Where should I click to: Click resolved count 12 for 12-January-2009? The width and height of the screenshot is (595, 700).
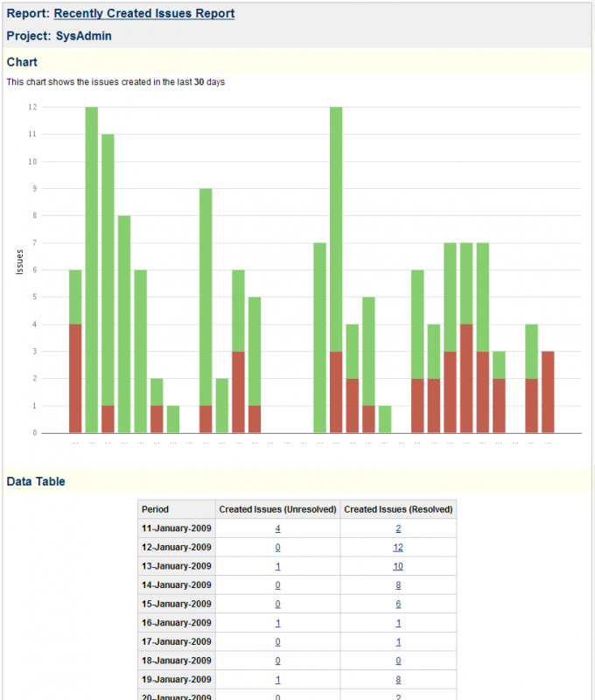click(x=398, y=548)
